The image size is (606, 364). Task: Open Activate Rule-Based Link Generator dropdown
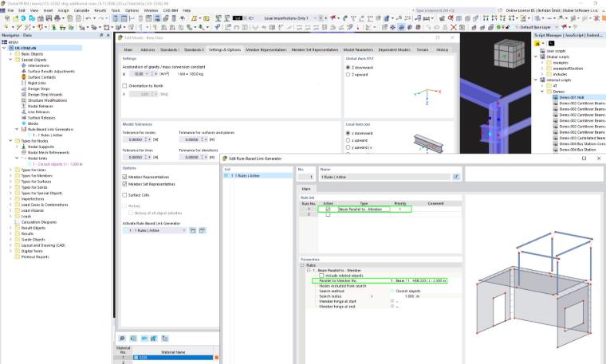tap(155, 230)
